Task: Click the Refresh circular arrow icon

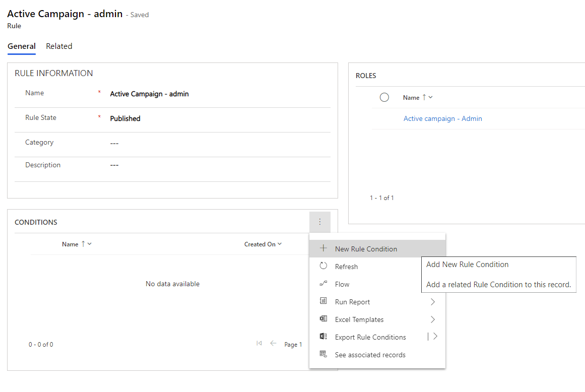Action: click(x=323, y=266)
